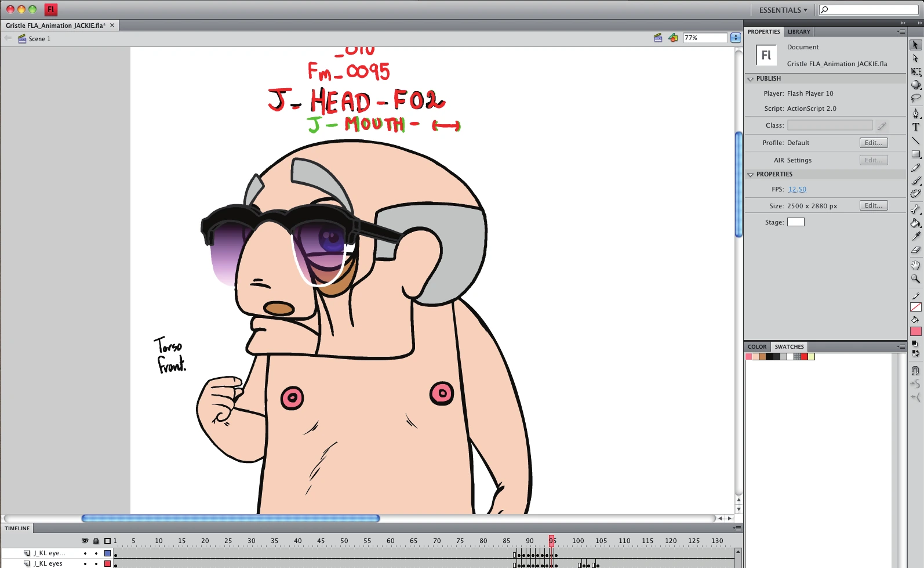Image resolution: width=924 pixels, height=568 pixels.
Task: Click the FPS 12.50 value
Action: pos(797,189)
